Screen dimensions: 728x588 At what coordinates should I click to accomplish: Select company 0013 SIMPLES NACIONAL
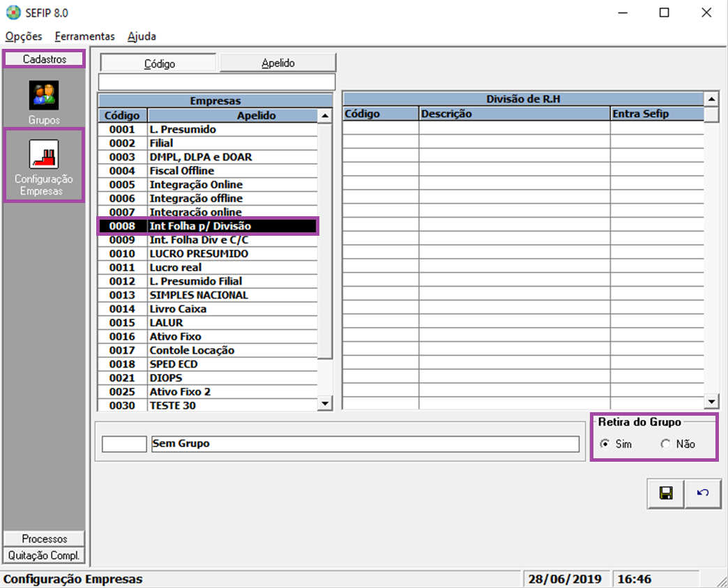208,295
